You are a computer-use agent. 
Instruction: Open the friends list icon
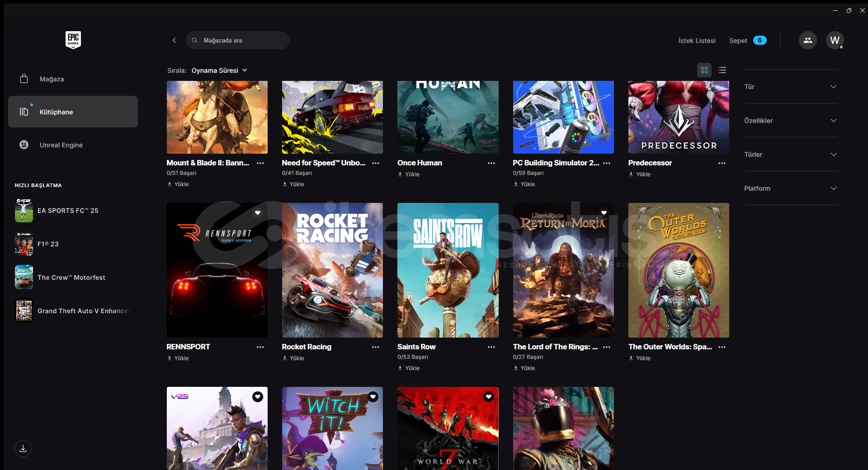tap(807, 40)
